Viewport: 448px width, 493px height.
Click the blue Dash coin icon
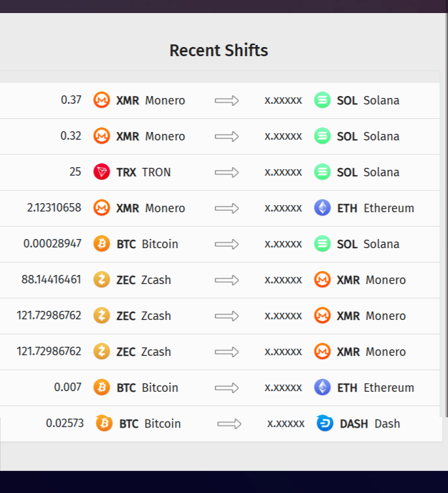pyautogui.click(x=325, y=423)
